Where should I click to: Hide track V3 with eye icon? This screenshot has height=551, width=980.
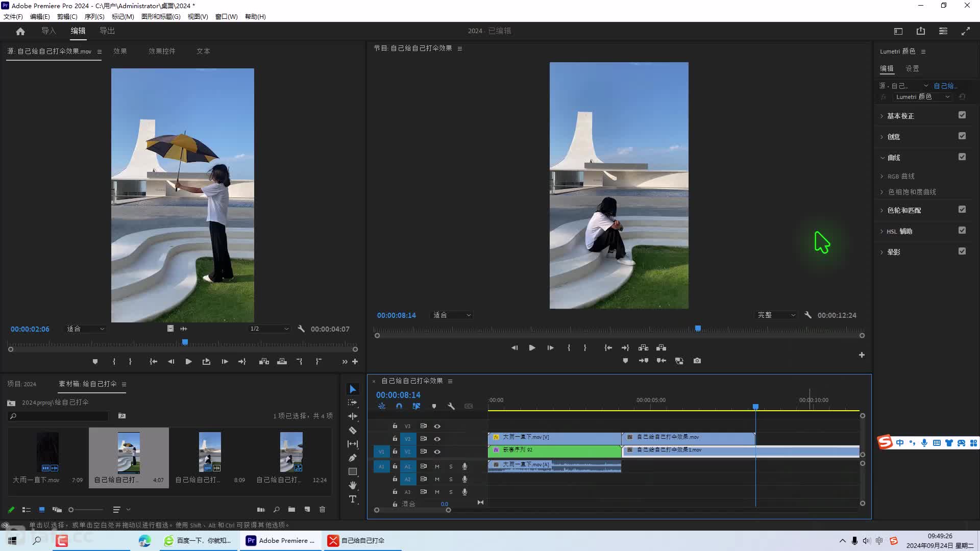(x=437, y=426)
